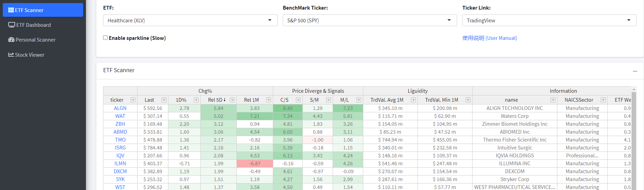644x190 pixels.
Task: Open the ETF dropdown showing Healthcare (XLV)
Action: click(x=190, y=20)
